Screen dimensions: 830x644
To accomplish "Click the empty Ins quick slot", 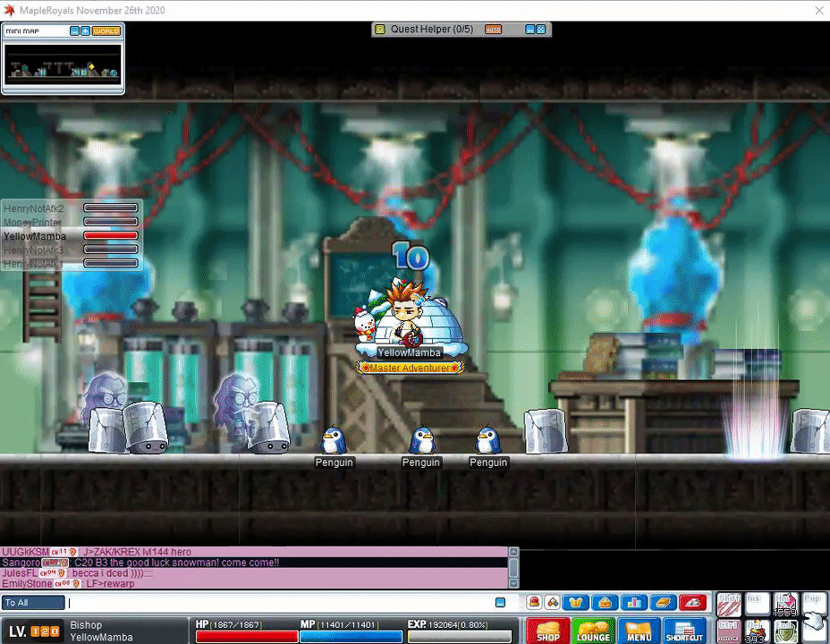I will [757, 605].
